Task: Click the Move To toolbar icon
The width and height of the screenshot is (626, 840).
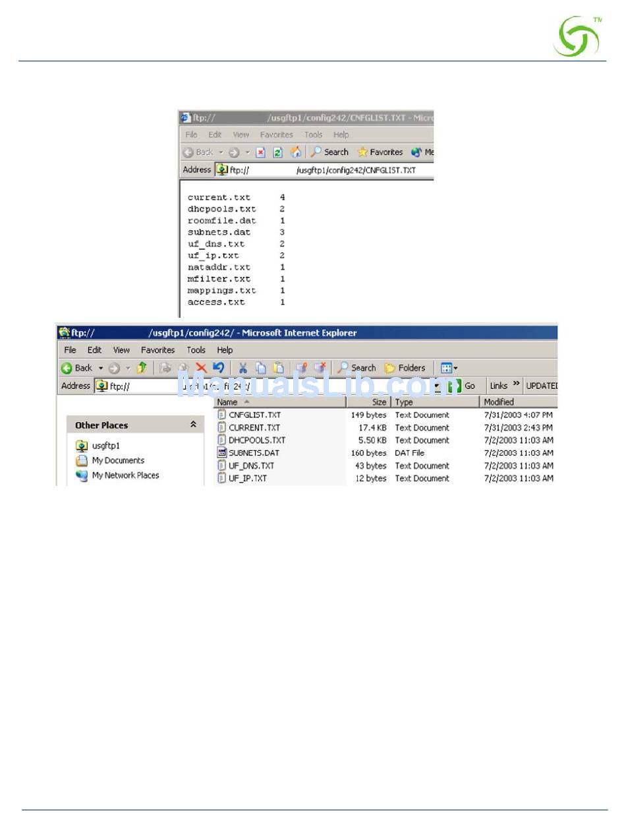Action: (165, 368)
